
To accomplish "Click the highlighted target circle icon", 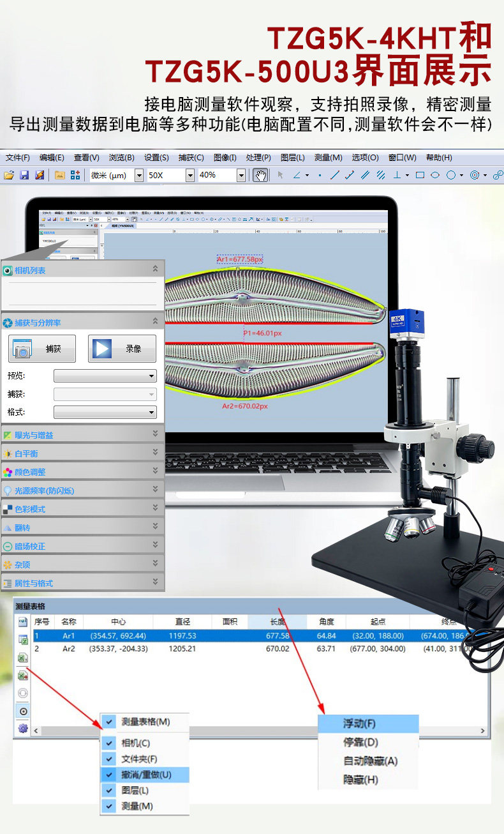I will [x=23, y=711].
